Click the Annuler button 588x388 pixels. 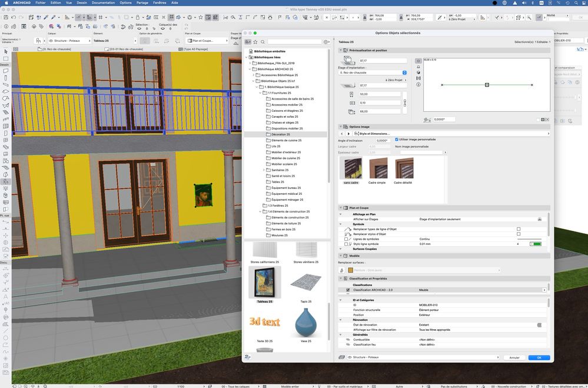(514, 357)
